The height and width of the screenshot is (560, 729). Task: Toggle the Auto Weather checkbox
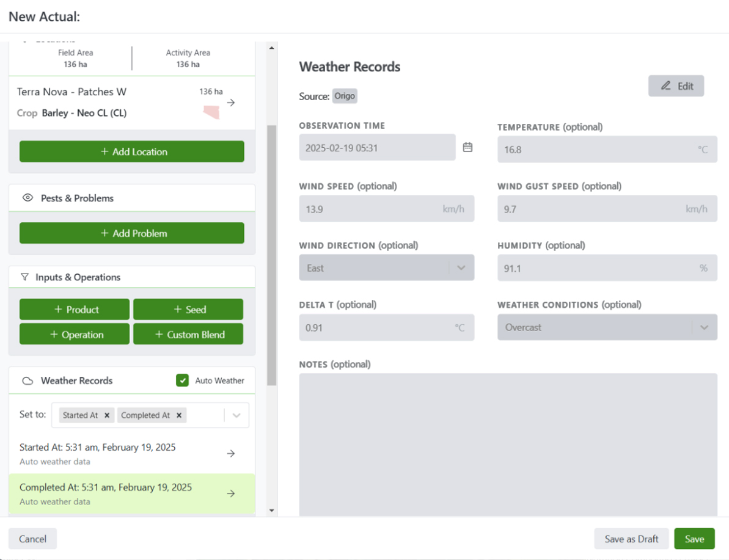[x=182, y=380]
